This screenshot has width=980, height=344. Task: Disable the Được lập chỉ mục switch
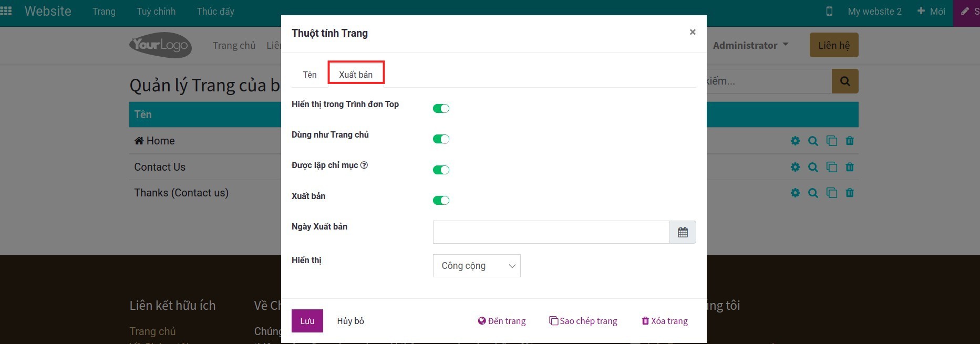point(441,170)
